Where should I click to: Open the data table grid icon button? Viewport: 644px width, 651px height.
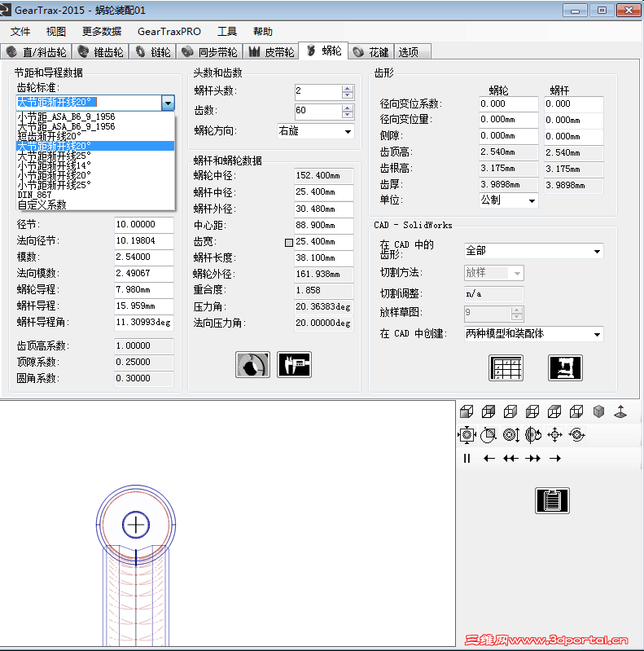click(506, 367)
